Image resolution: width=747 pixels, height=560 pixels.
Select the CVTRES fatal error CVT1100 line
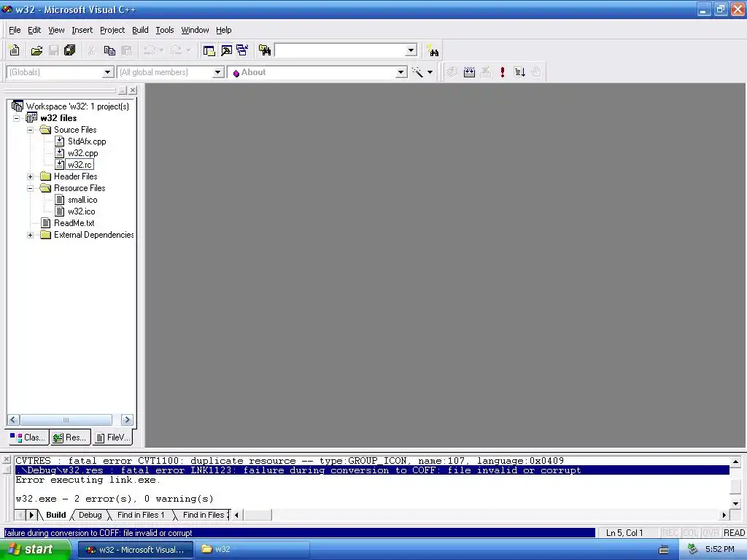click(x=290, y=461)
